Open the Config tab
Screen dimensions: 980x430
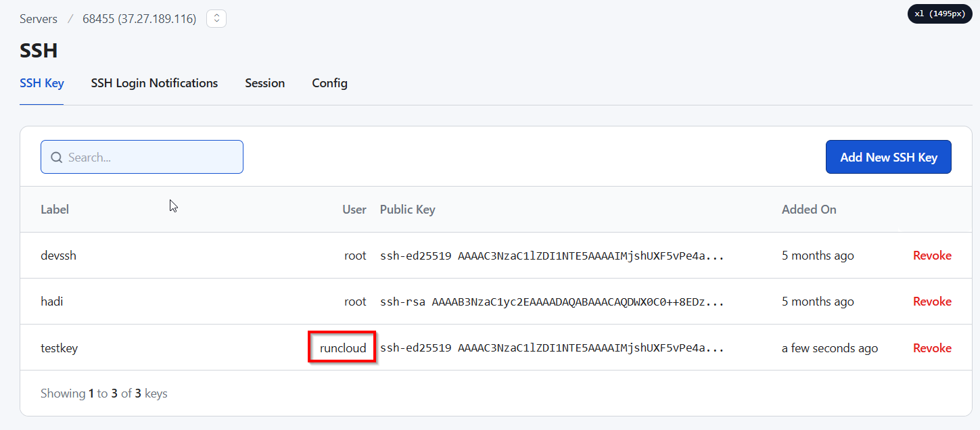[329, 83]
